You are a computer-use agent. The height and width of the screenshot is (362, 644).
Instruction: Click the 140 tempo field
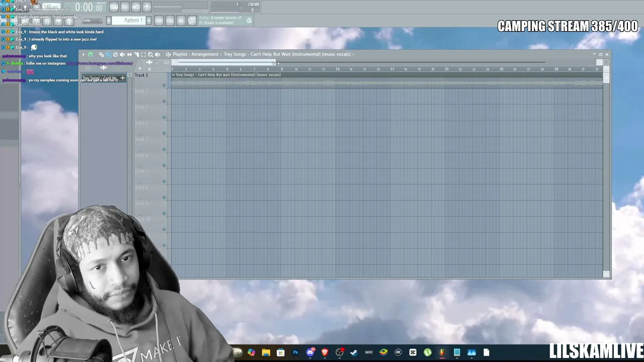[51, 7]
